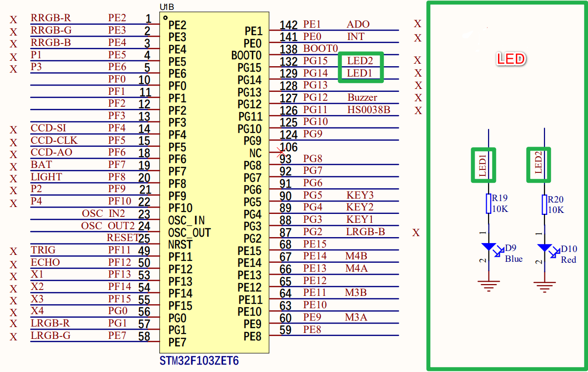Viewport: 588px width, 372px height.
Task: Select the KEY1 net label
Action: [360, 219]
